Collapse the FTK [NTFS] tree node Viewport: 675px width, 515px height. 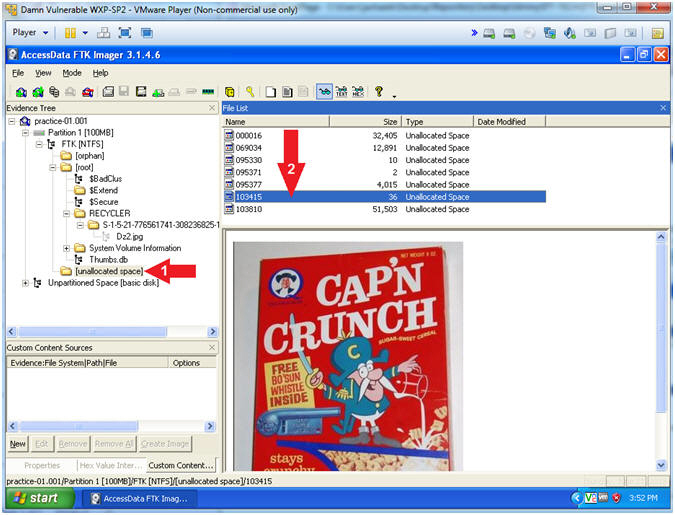click(x=39, y=144)
